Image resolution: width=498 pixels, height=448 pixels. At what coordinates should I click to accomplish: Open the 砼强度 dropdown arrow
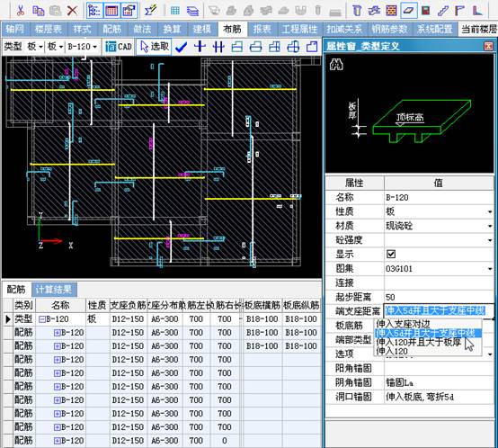[490, 240]
